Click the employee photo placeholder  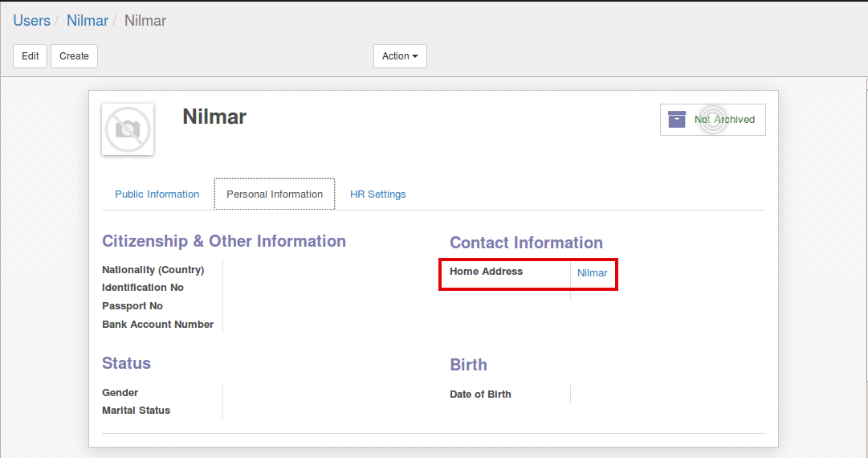point(128,129)
